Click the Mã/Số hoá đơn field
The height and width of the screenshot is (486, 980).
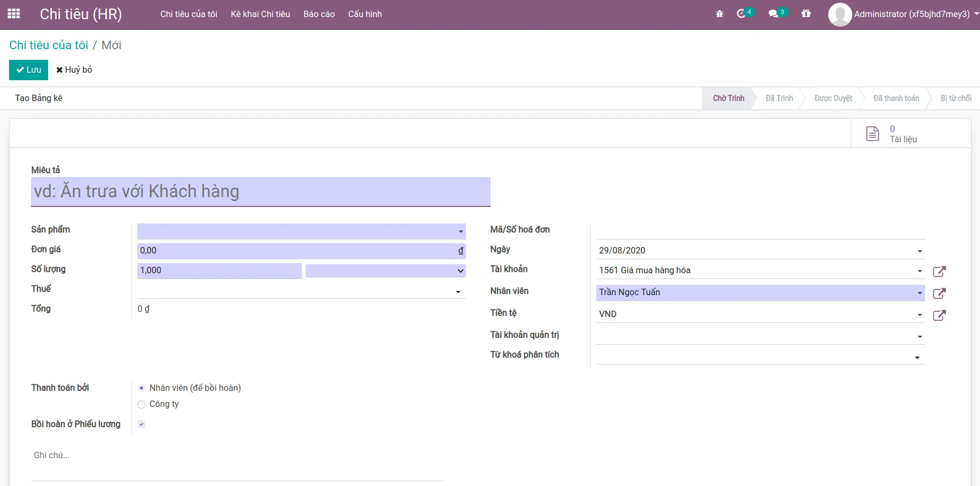pos(760,232)
